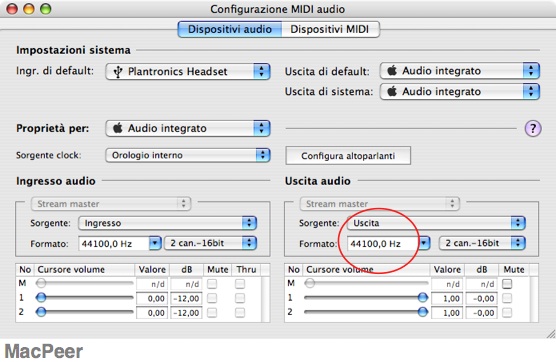The image size is (556, 362).
Task: Click input Stream master popup
Action: (x=111, y=204)
